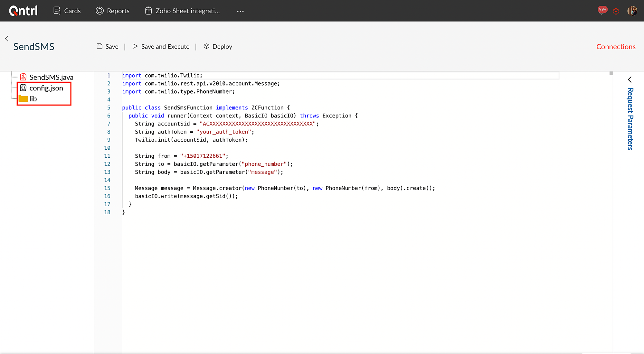Click Save and Execute
The height and width of the screenshot is (354, 644).
coord(161,46)
